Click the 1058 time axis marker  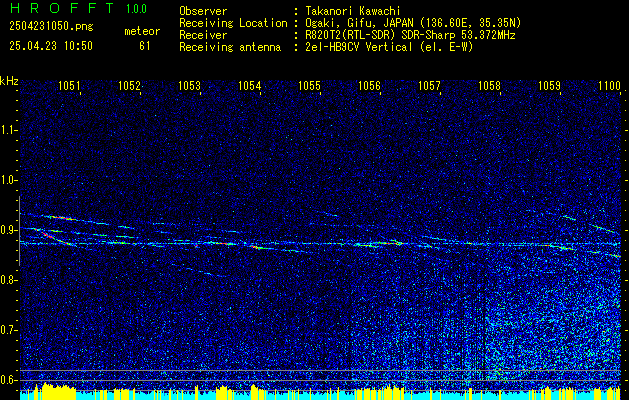(489, 86)
